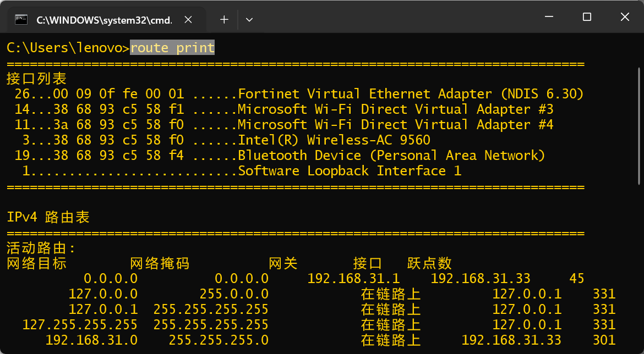The image size is (644, 354).
Task: Close the cmd.exe tab
Action: [188, 20]
